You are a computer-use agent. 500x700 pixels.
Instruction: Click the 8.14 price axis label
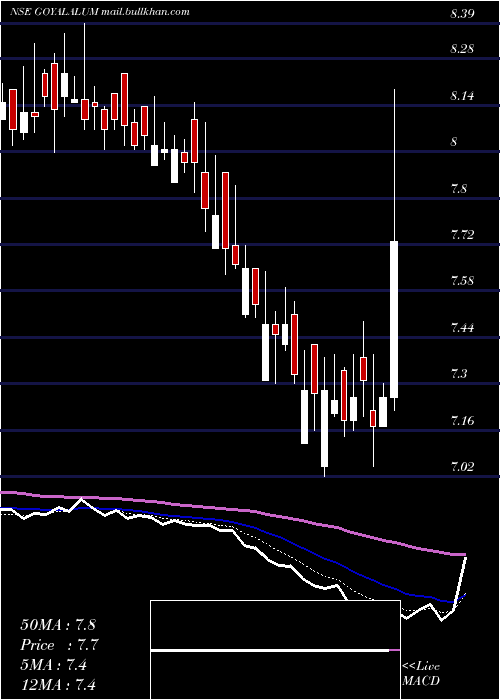462,96
